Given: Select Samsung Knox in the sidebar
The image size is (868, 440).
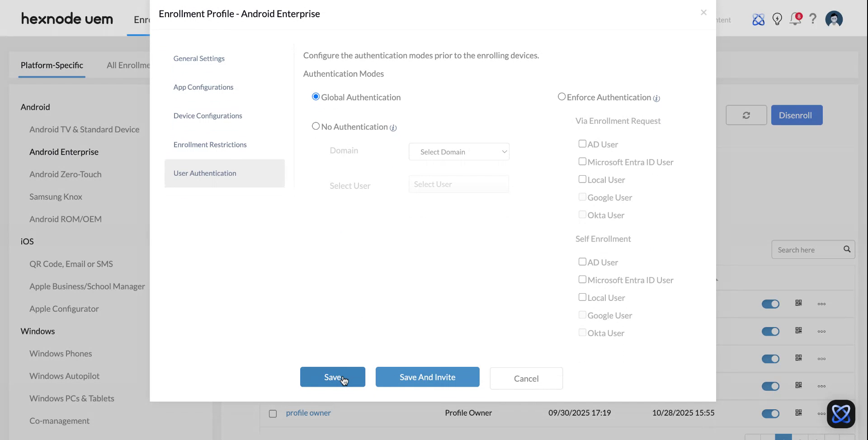Looking at the screenshot, I should [56, 197].
